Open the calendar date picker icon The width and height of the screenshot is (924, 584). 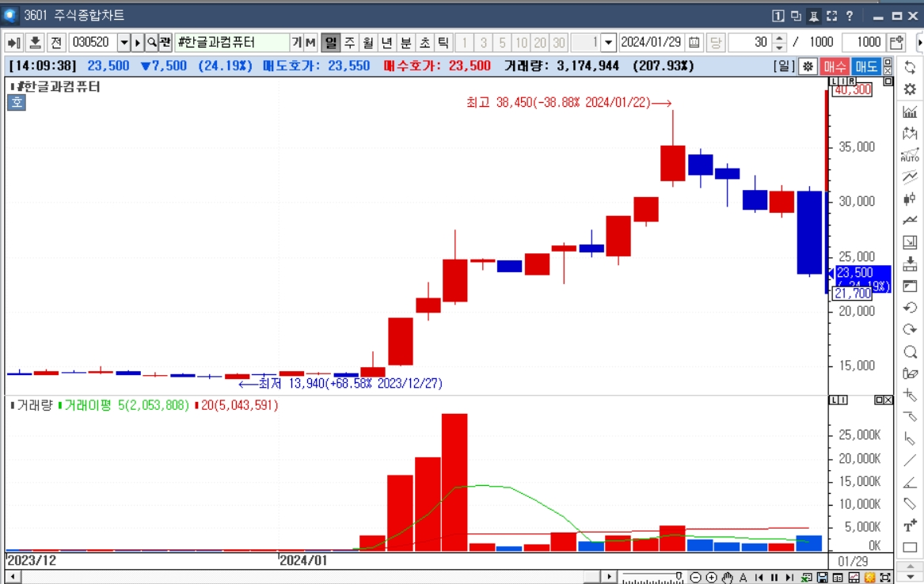pyautogui.click(x=694, y=43)
